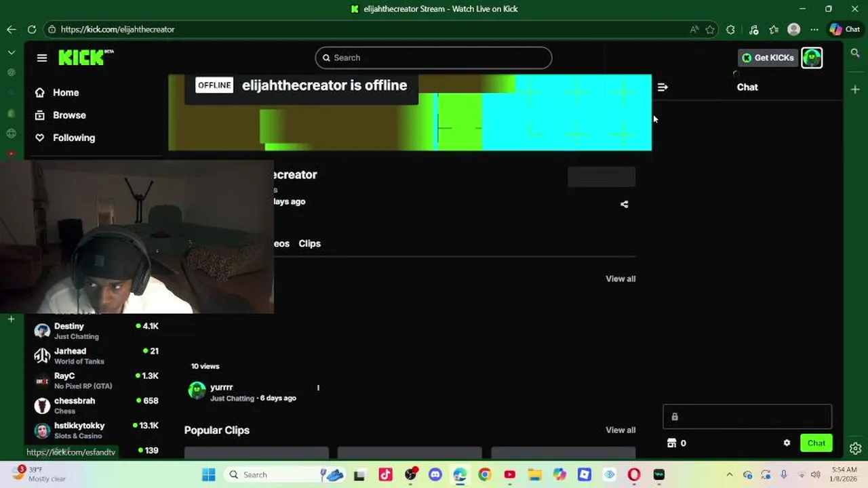Open the Favorites list icon
Screen dimensions: 868x488
tap(774, 29)
